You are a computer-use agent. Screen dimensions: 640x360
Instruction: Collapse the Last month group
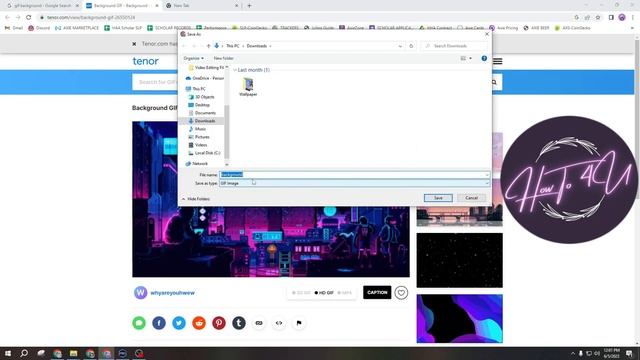(235, 70)
